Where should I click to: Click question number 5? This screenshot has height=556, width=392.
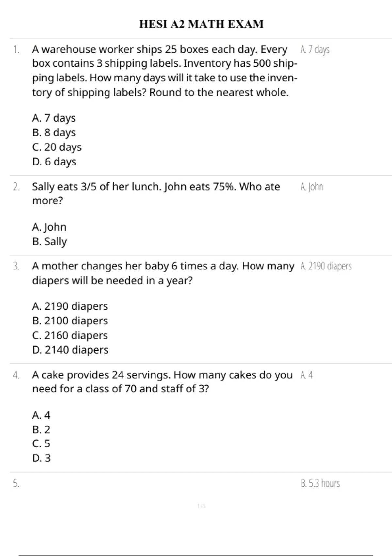(x=16, y=483)
